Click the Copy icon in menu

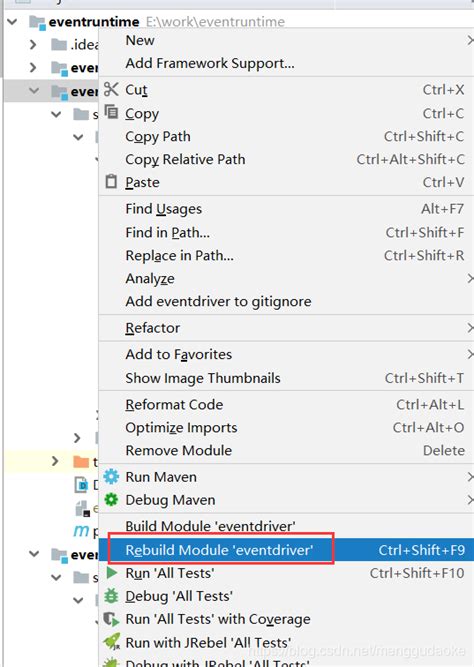111,112
